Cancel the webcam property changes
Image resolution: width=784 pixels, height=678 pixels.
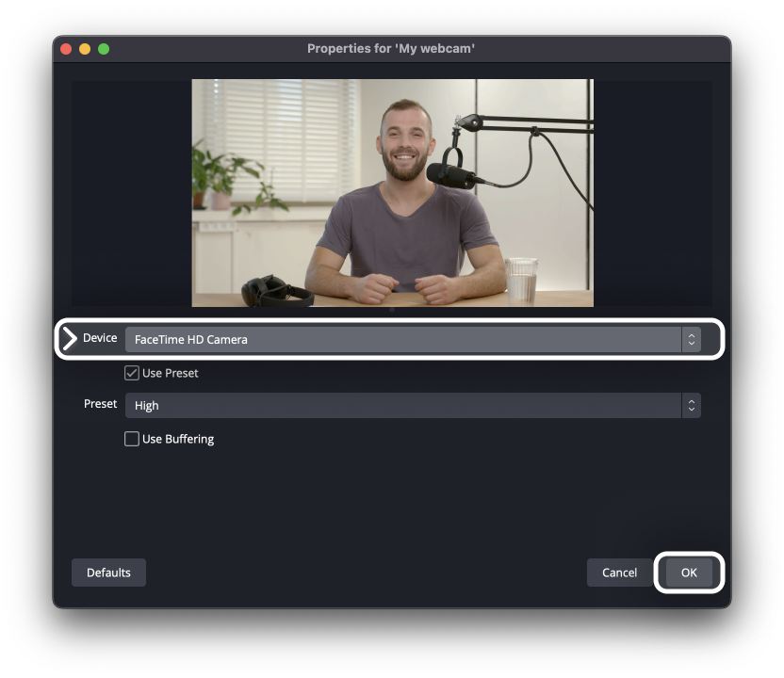tap(619, 573)
